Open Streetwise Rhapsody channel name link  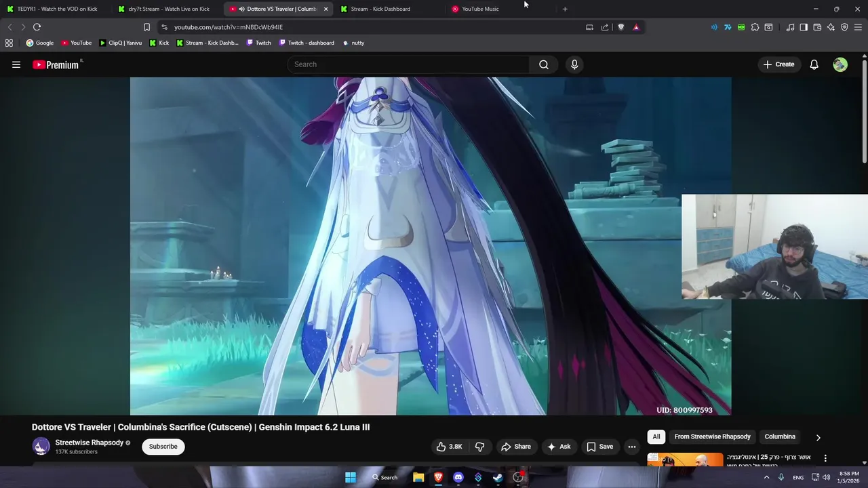click(90, 443)
